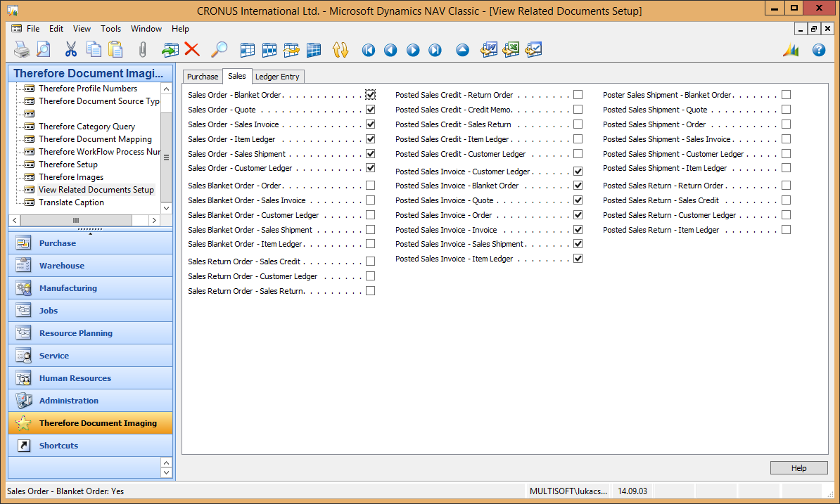Open the Tools menu

(110, 29)
